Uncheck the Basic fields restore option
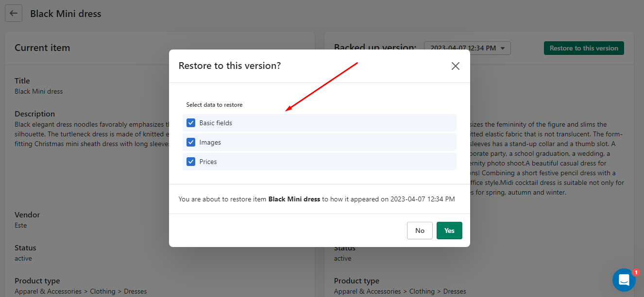 tap(191, 123)
